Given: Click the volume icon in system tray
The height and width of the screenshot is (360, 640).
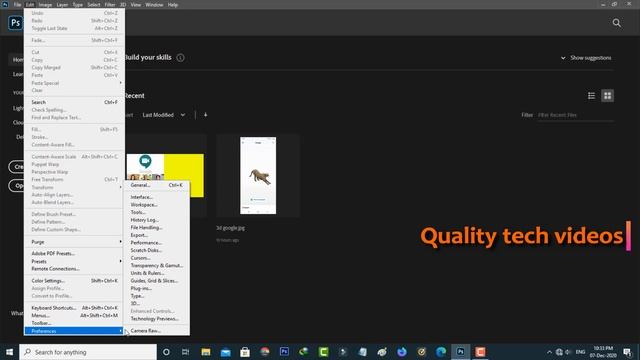Looking at the screenshot, I should [568, 352].
